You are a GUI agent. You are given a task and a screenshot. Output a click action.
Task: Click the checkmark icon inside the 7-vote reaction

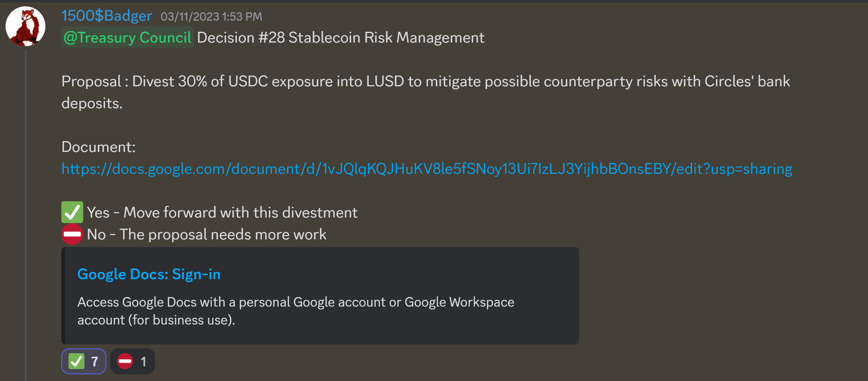click(x=76, y=362)
